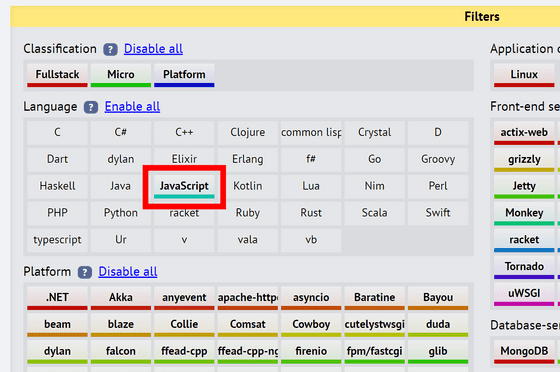Toggle the asyncio platform filter

pyautogui.click(x=311, y=298)
